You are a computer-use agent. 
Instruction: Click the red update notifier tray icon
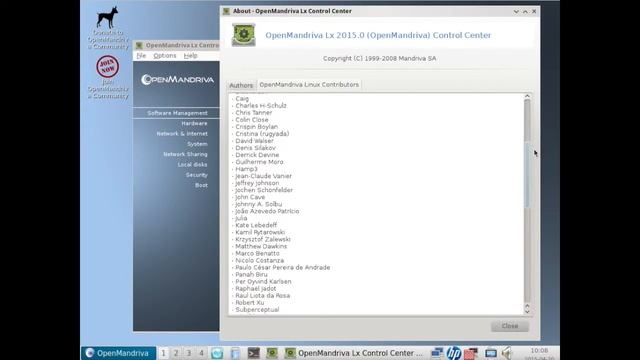pyautogui.click(x=471, y=353)
